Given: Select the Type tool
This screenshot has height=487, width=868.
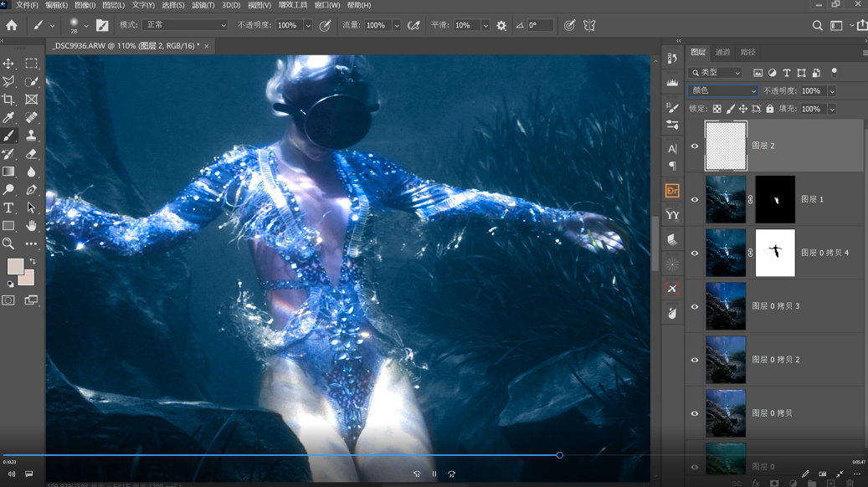Looking at the screenshot, I should 8,208.
